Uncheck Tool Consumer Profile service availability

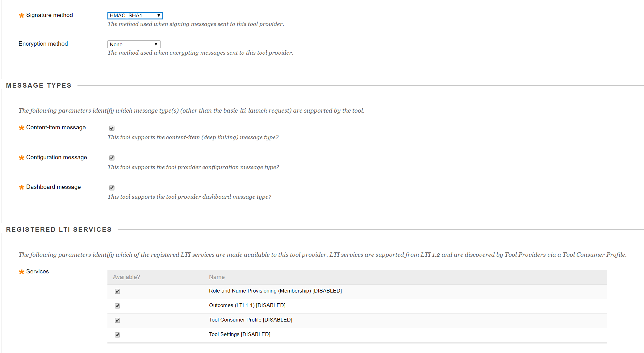(x=117, y=320)
